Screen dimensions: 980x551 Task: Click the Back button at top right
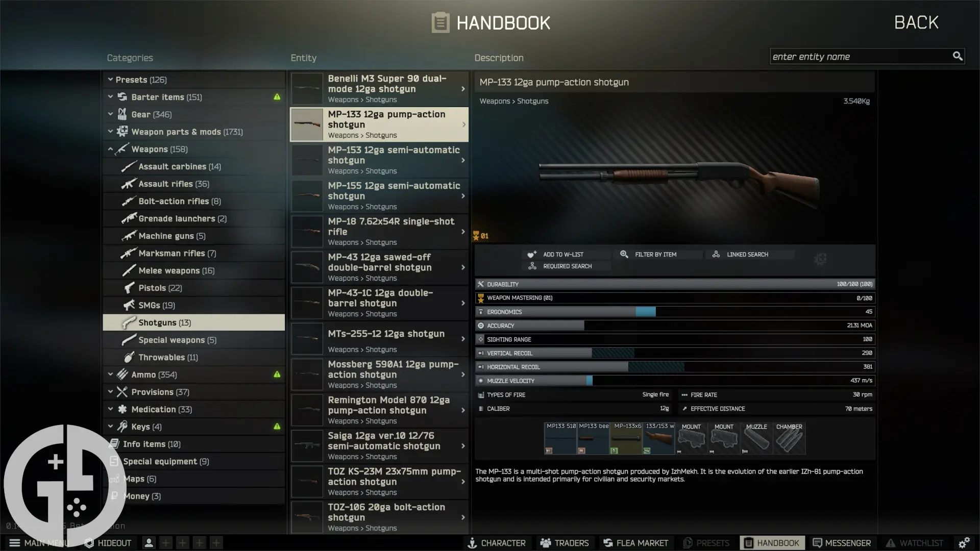tap(916, 22)
